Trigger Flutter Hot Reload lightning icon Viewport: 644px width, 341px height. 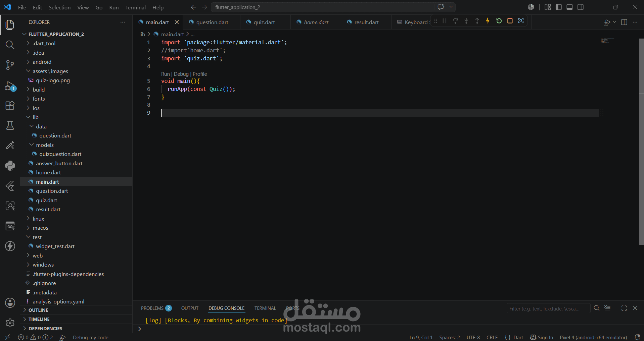pos(488,21)
